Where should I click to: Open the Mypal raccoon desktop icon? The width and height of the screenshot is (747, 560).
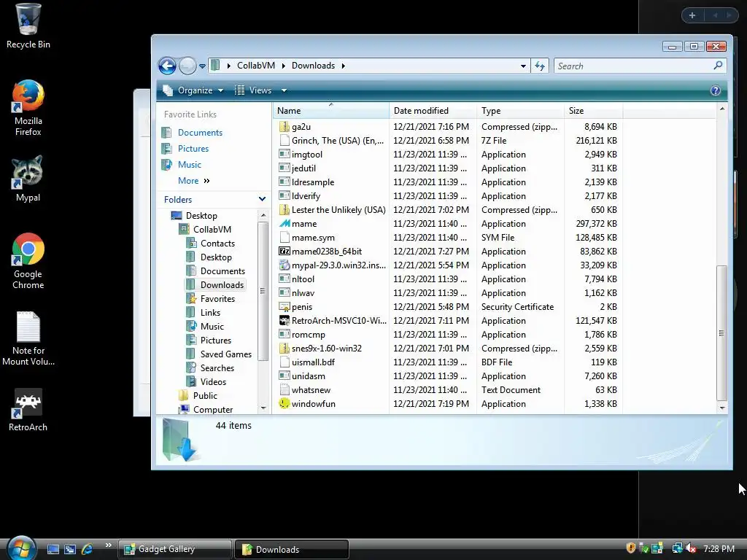[x=28, y=179]
